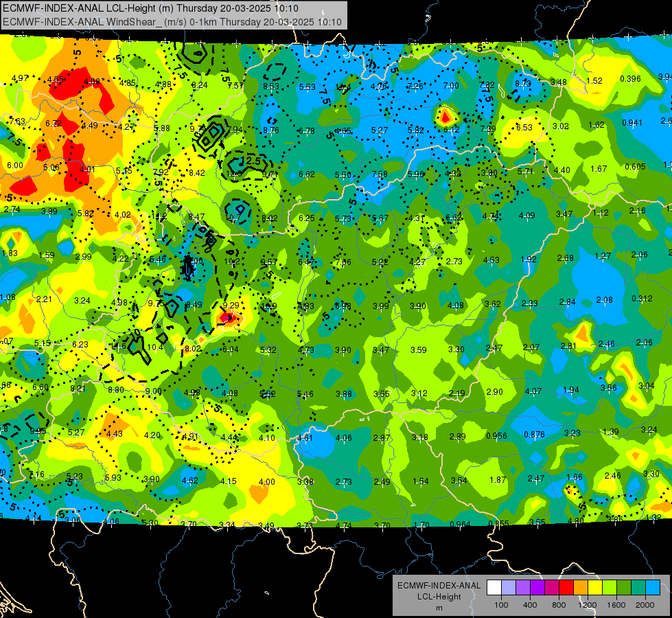This screenshot has width=672, height=618.
Task: Click the wind shear value 8.53
Action: 271,87
